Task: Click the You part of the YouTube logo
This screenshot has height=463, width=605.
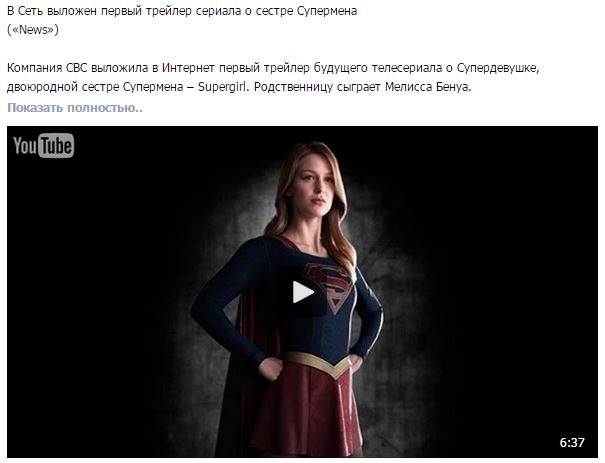Action: click(25, 146)
